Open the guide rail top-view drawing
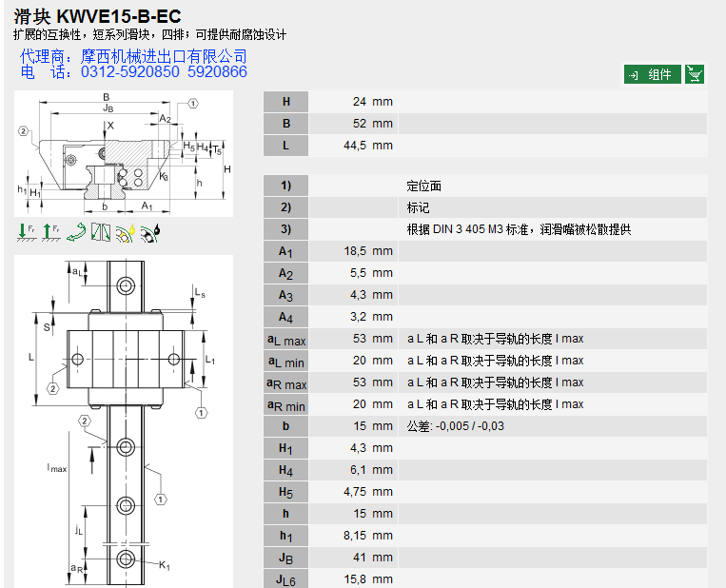Screen dimensions: 726x588 tap(124, 421)
